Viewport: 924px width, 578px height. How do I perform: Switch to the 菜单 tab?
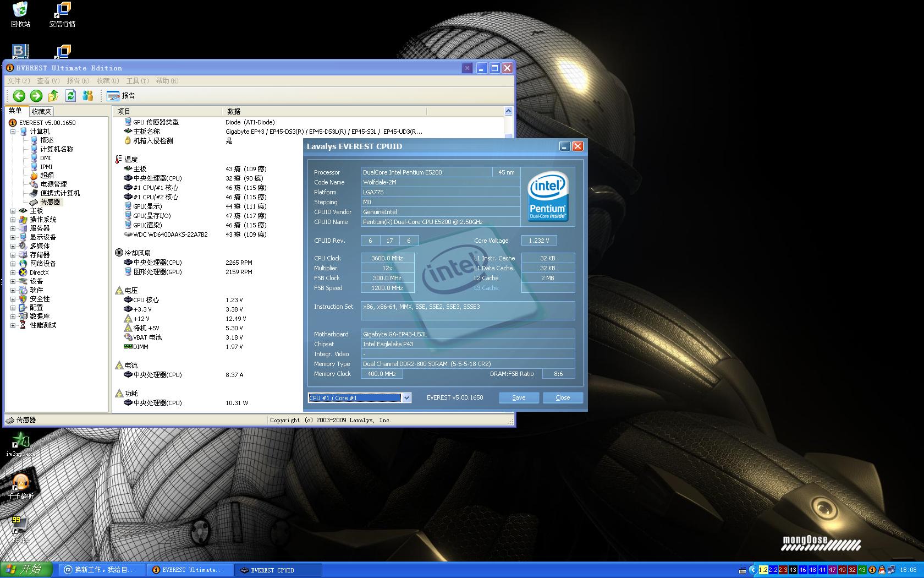(15, 111)
